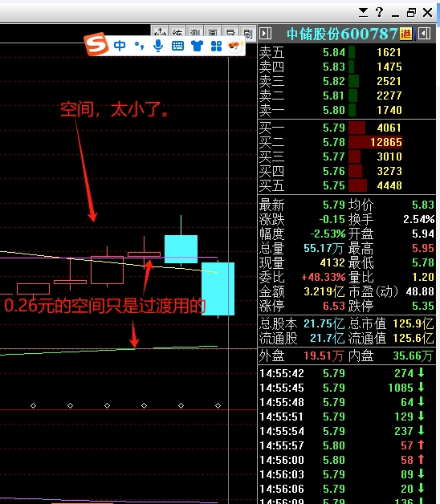Toggle Sogou punctuation mode
The image size is (440, 504).
(x=139, y=46)
